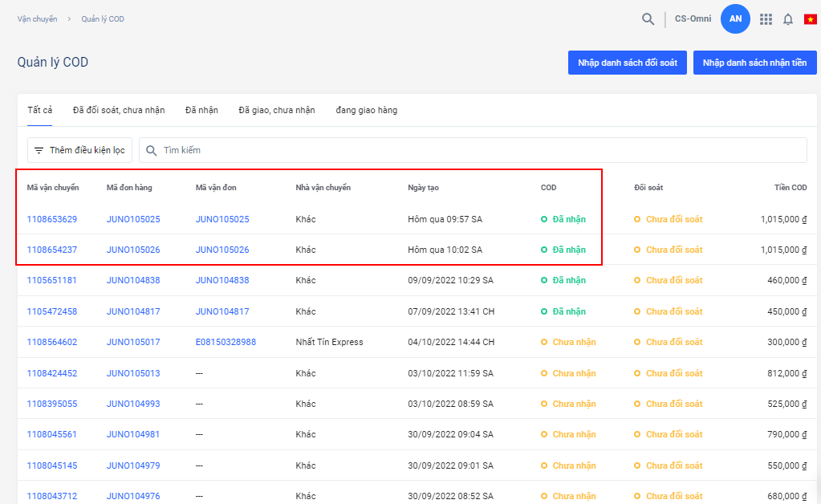
Task: Click Vận chuyển breadcrumb link
Action: click(x=37, y=19)
